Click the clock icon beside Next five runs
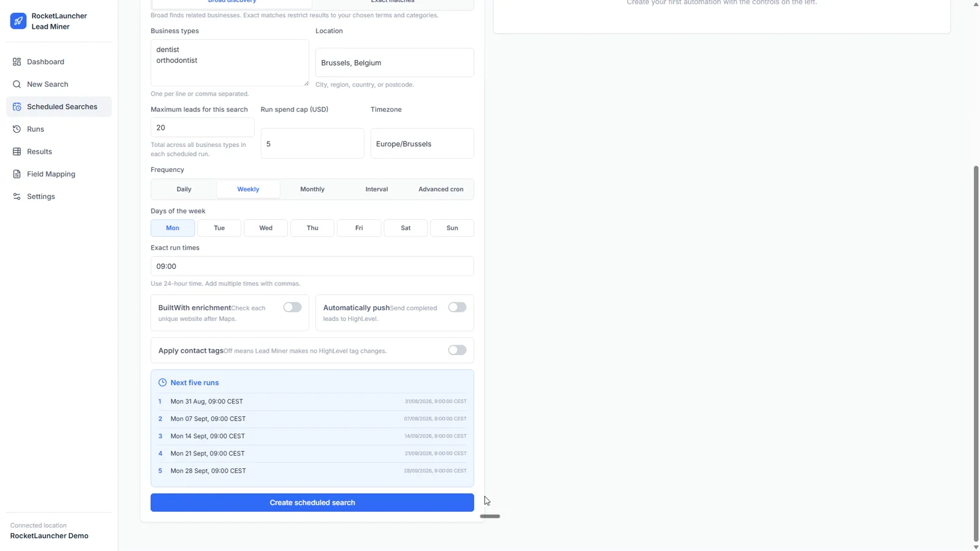This screenshot has height=551, width=980. [x=162, y=383]
